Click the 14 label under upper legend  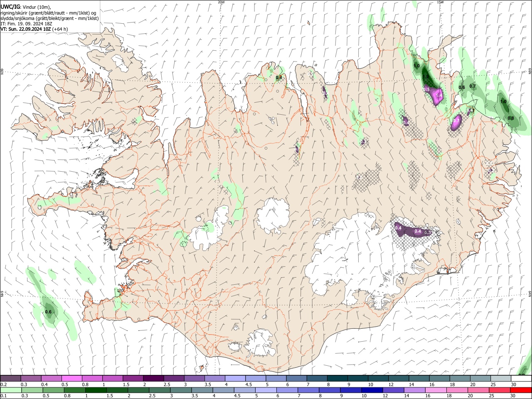pos(411,384)
